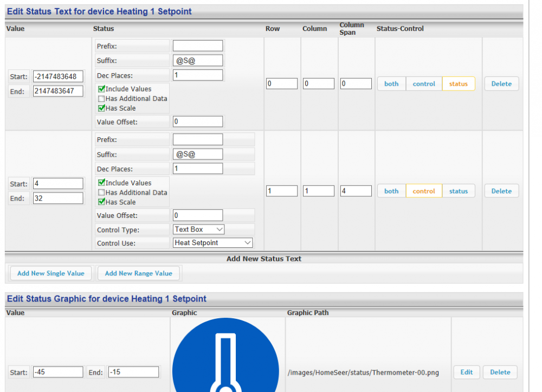Click Add New Range Value button
542x392 pixels.
[x=138, y=273]
